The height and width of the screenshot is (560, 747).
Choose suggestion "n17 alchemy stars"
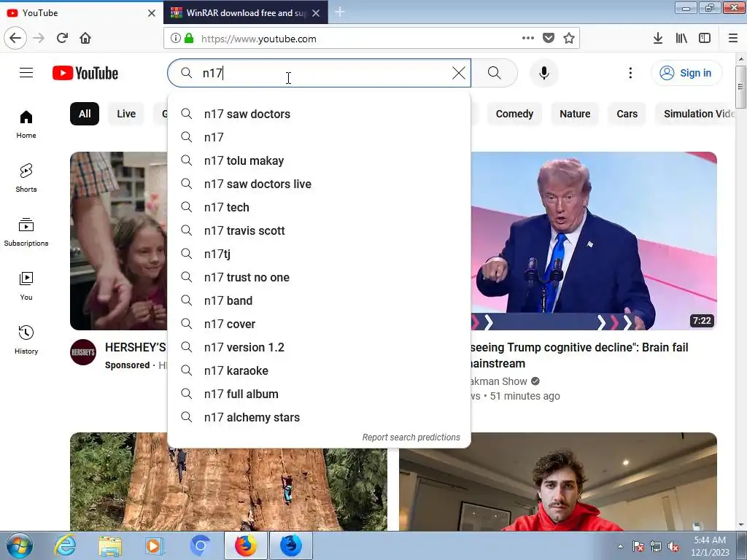320,417
